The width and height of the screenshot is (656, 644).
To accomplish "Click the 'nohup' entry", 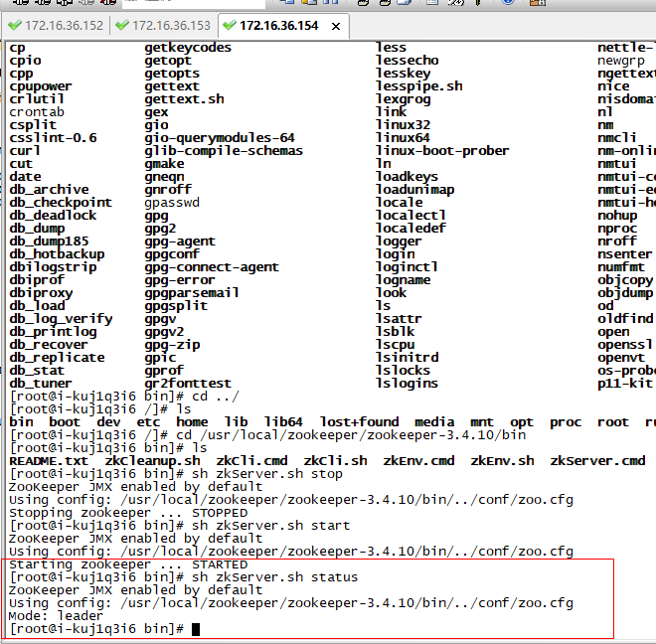I will coord(617,215).
